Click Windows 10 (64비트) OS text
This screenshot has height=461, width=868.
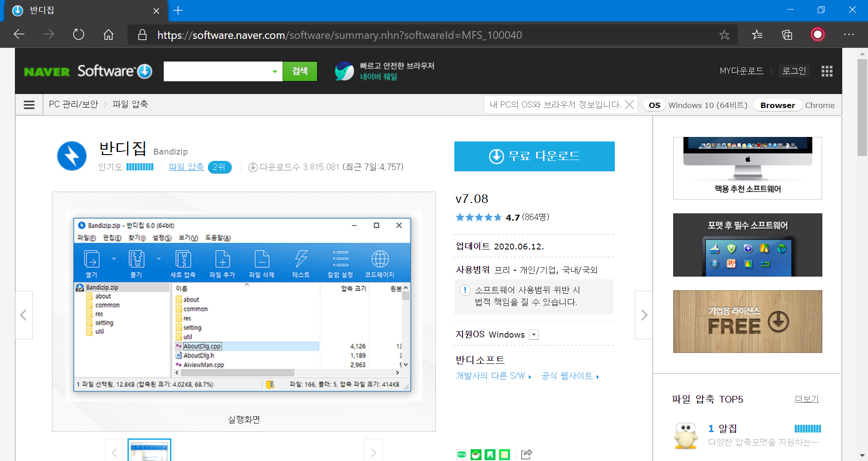(x=708, y=105)
